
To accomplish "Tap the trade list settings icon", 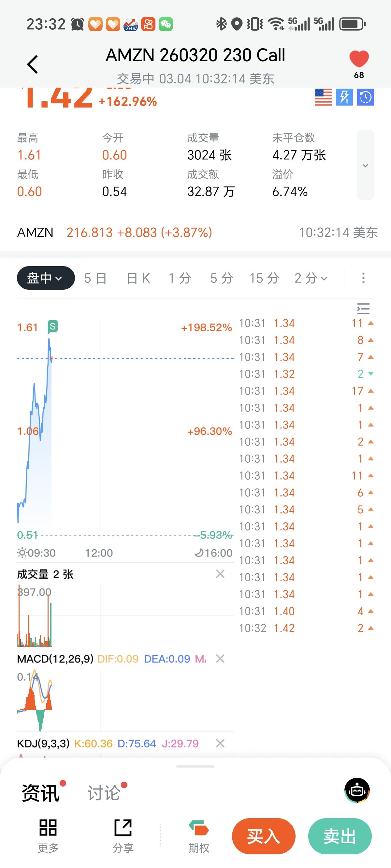I will click(x=363, y=309).
